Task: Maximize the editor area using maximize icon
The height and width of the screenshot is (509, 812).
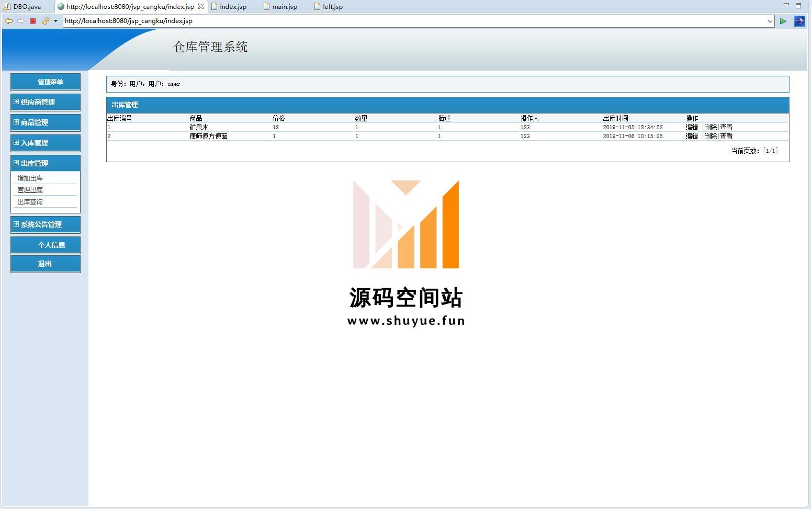Action: coord(798,6)
